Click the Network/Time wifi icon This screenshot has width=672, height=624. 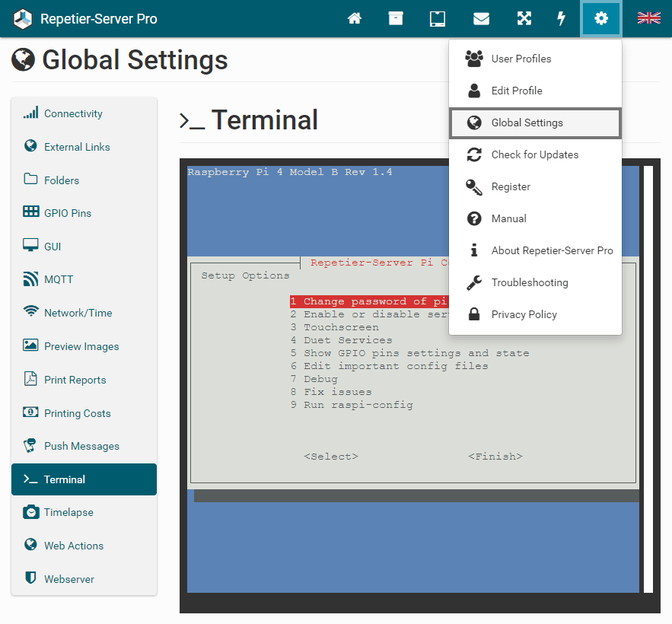click(30, 310)
